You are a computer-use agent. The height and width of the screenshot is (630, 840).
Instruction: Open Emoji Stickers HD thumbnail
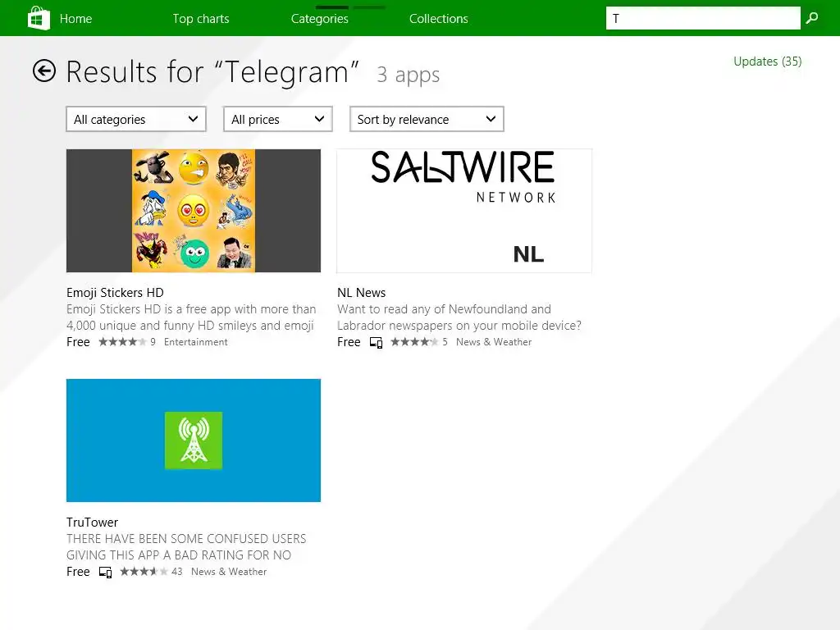click(194, 211)
